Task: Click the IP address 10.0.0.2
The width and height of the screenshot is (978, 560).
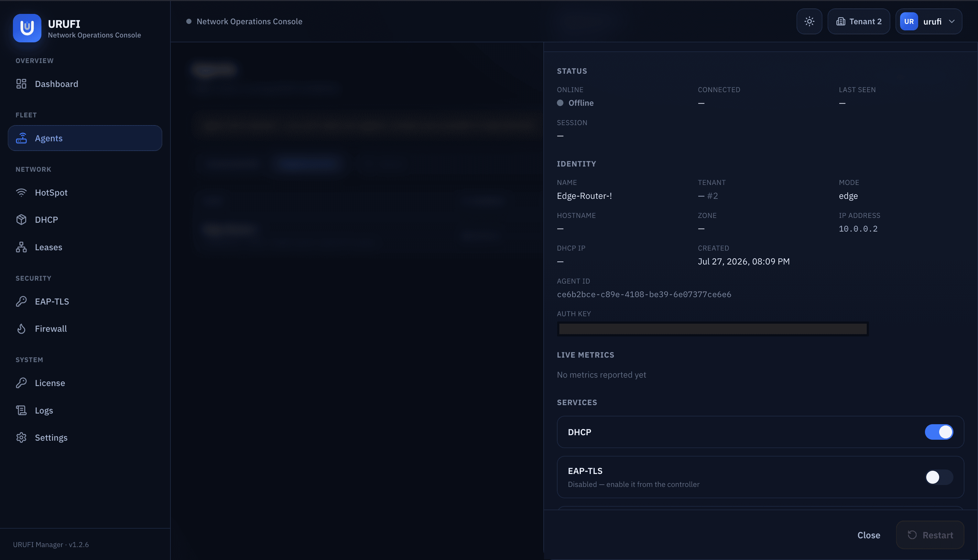Action: click(858, 229)
